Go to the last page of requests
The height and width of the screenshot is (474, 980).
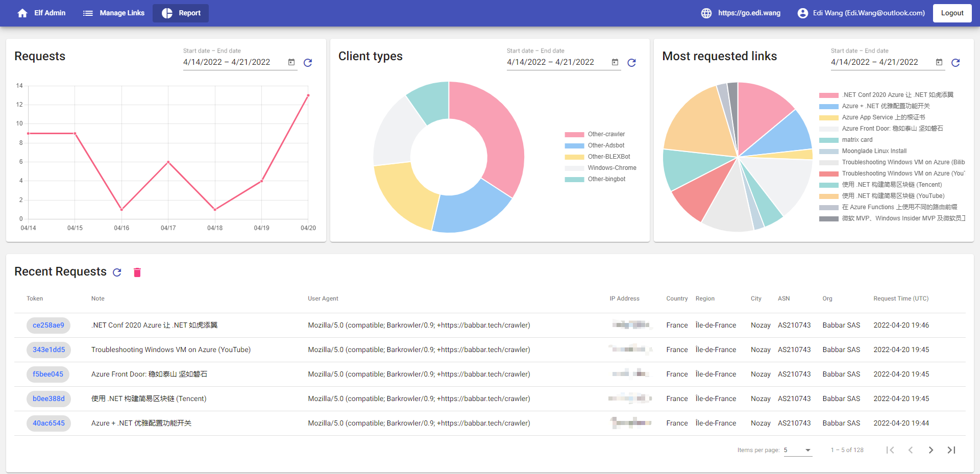(x=951, y=450)
